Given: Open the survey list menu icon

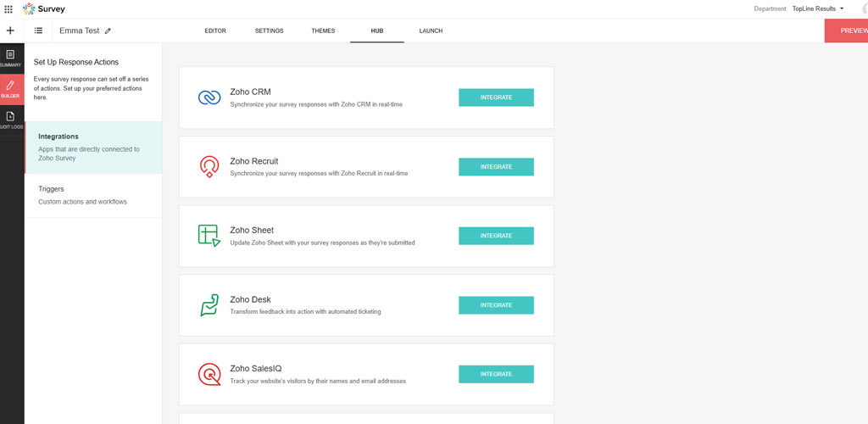Looking at the screenshot, I should tap(39, 31).
